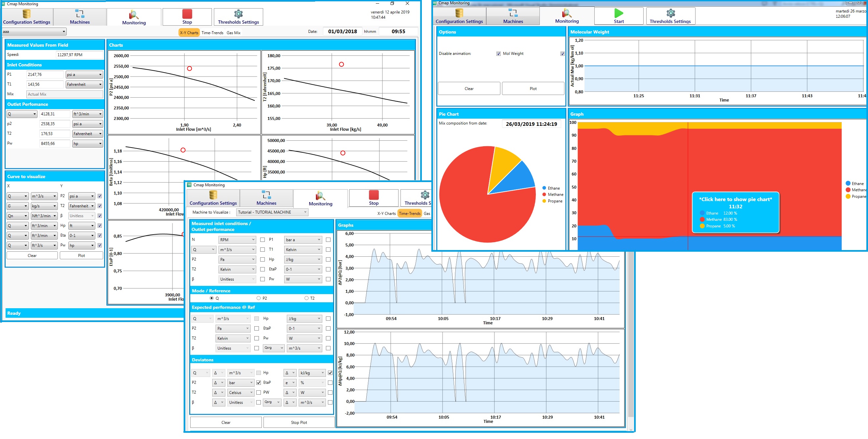Click the green Start arrow icon
The image size is (868, 439).
619,13
